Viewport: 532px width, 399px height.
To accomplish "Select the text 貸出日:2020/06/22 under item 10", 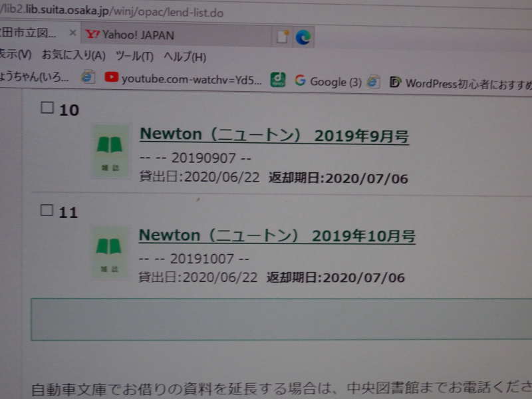I will (x=199, y=177).
